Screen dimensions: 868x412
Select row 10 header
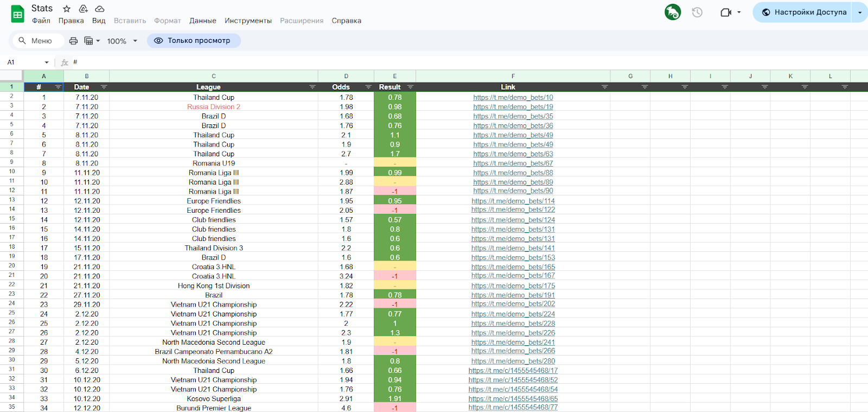coord(12,172)
